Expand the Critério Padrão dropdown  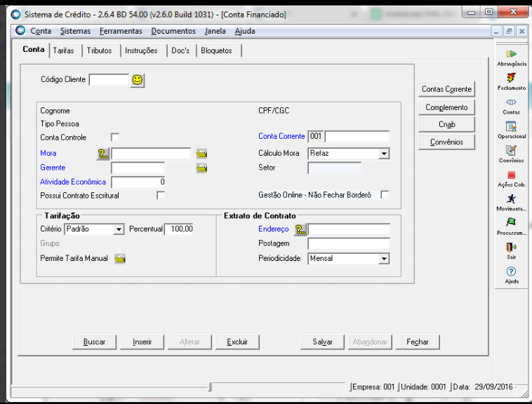[119, 229]
